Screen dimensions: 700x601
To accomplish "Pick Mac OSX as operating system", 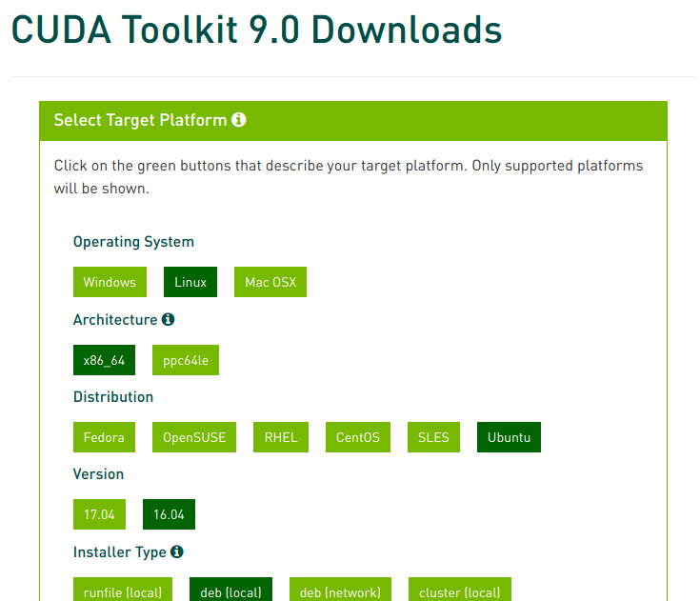I will pos(270,282).
